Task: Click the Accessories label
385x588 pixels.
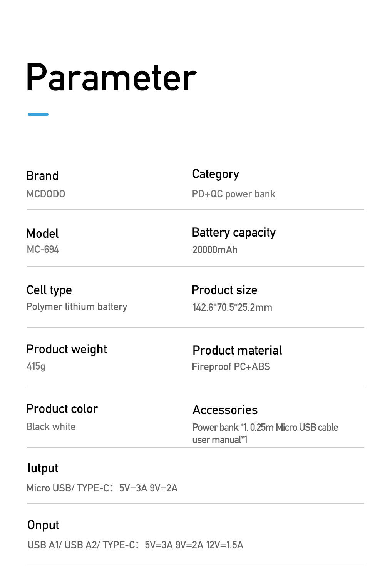Action: point(225,410)
